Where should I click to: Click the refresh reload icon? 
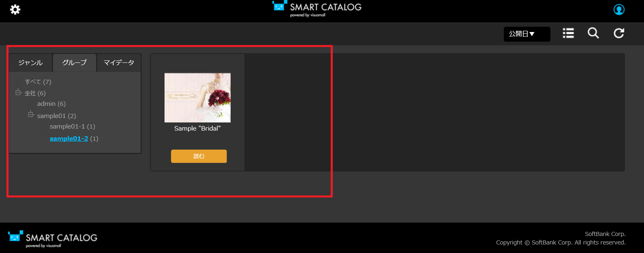click(x=619, y=33)
